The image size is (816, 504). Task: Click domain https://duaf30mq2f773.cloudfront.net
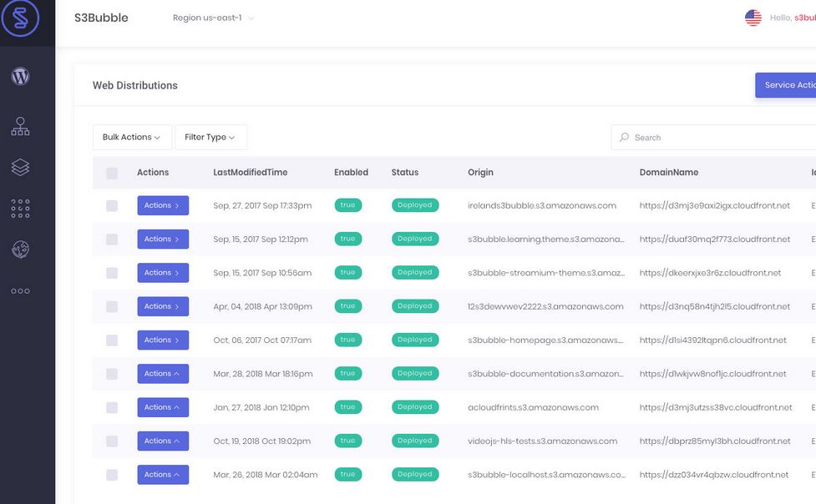(x=714, y=239)
